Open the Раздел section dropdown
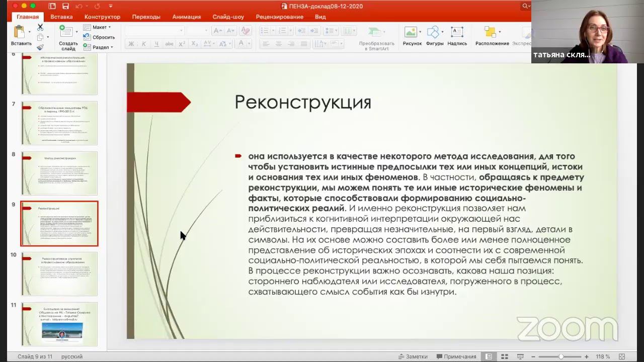Screen dimensions: 644x362 [x=98, y=47]
